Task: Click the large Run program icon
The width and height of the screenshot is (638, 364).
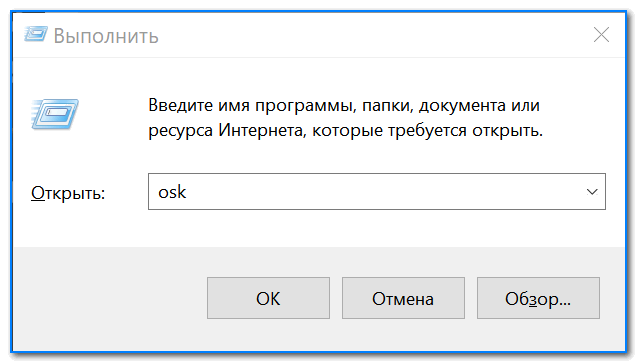Action: 55,114
